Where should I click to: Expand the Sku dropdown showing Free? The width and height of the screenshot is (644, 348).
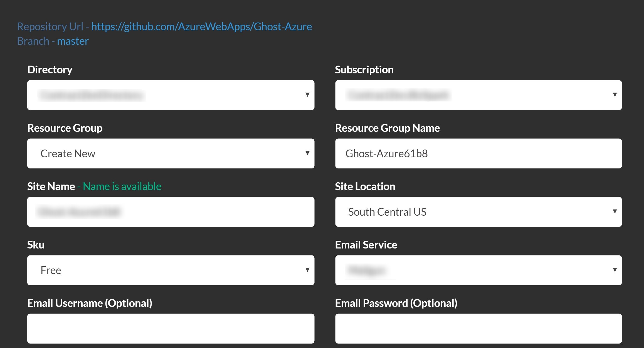(x=171, y=270)
